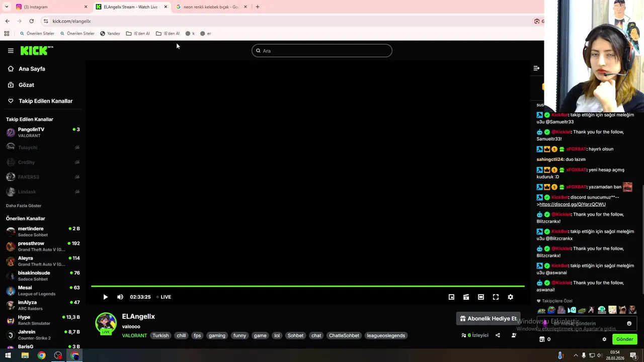Viewport: 644px width, 362px height.
Task: Open chat settings gear next to Gönder
Action: click(x=604, y=339)
